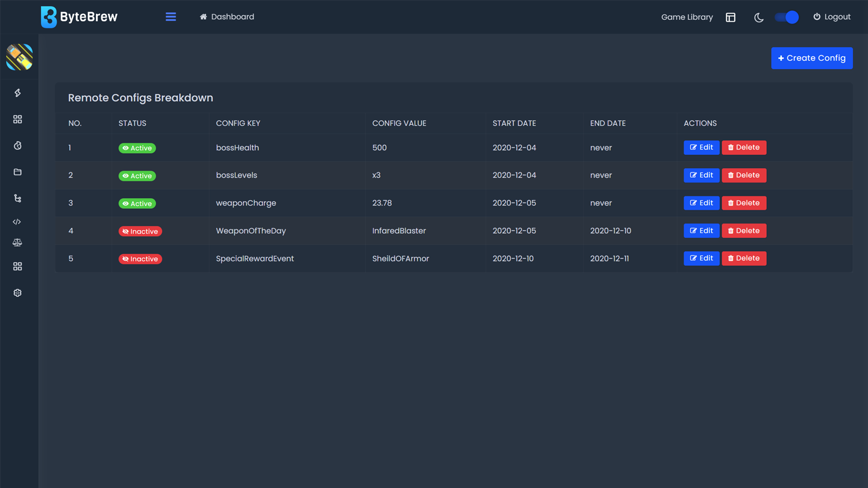This screenshot has height=488, width=868.
Task: Open the pie chart sidebar icon
Action: (17, 146)
